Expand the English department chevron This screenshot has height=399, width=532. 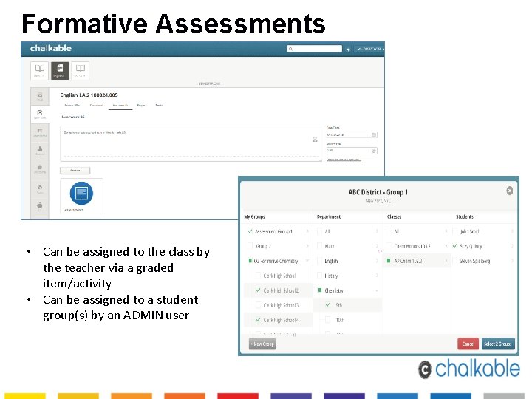point(377,261)
